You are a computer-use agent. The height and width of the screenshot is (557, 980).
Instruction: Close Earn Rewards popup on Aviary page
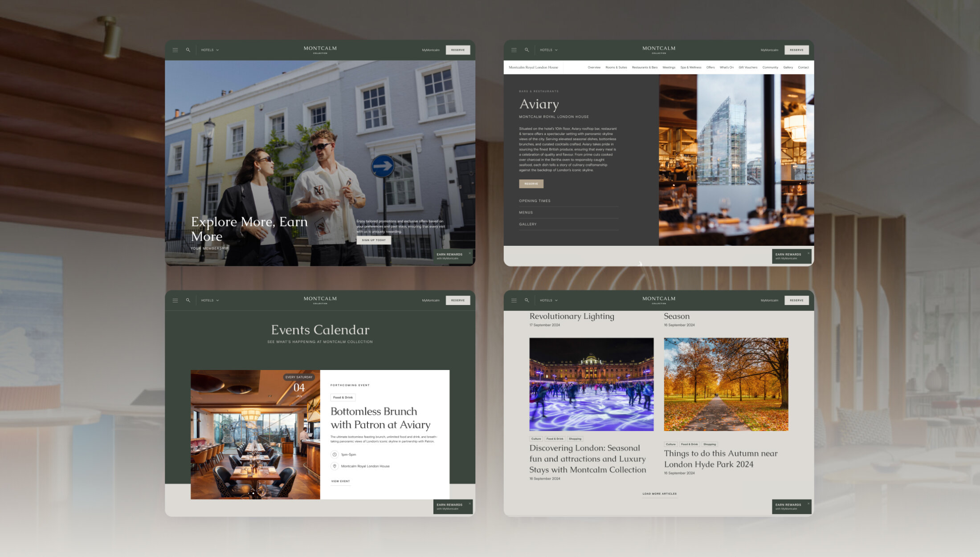pyautogui.click(x=808, y=253)
